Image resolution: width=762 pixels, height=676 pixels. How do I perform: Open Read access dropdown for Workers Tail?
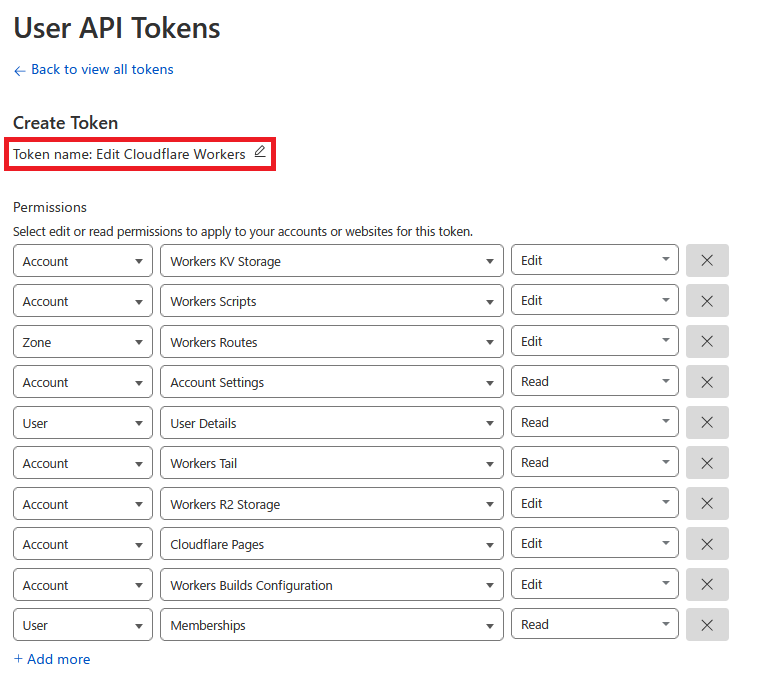click(x=595, y=462)
